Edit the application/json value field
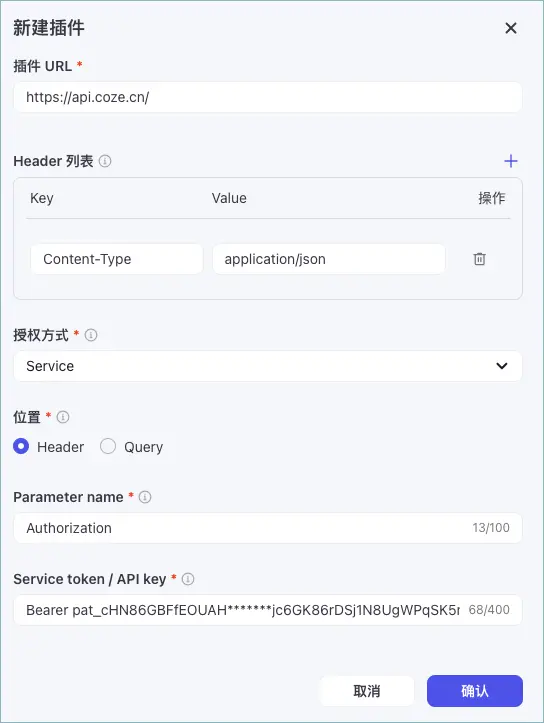544x723 pixels. click(x=329, y=259)
